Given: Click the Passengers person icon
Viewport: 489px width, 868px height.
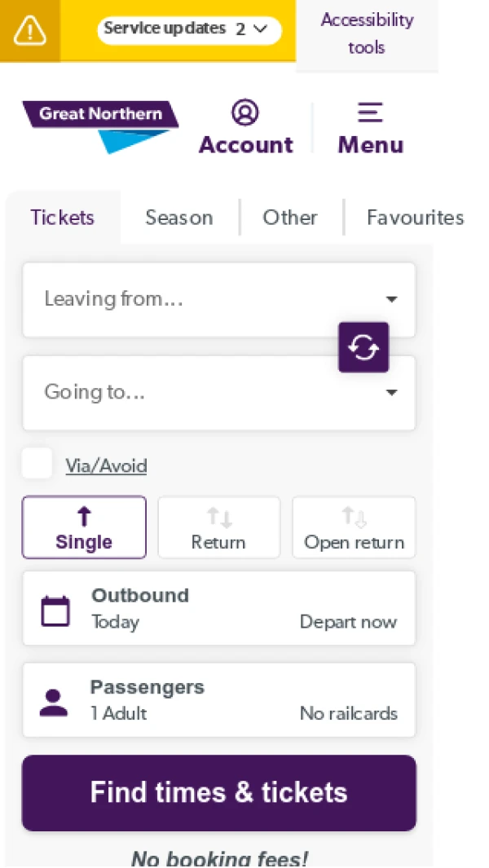Looking at the screenshot, I should point(54,702).
